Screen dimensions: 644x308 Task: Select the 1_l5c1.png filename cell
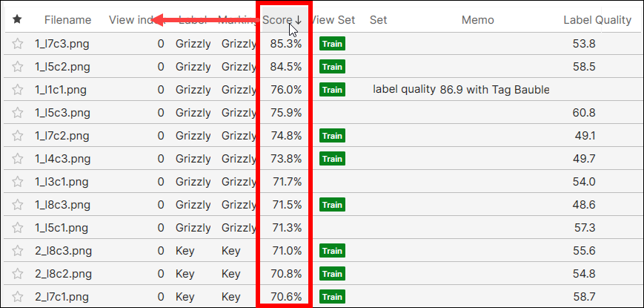point(62,228)
